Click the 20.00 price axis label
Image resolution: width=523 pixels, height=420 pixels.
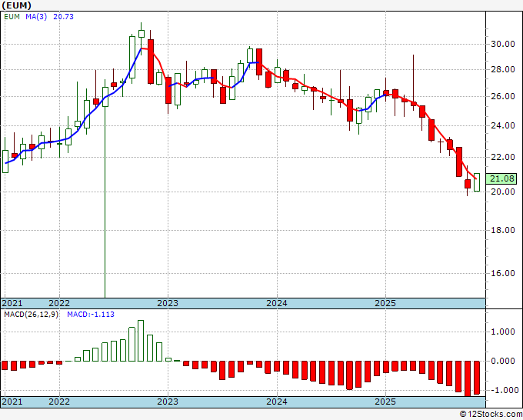pos(503,192)
